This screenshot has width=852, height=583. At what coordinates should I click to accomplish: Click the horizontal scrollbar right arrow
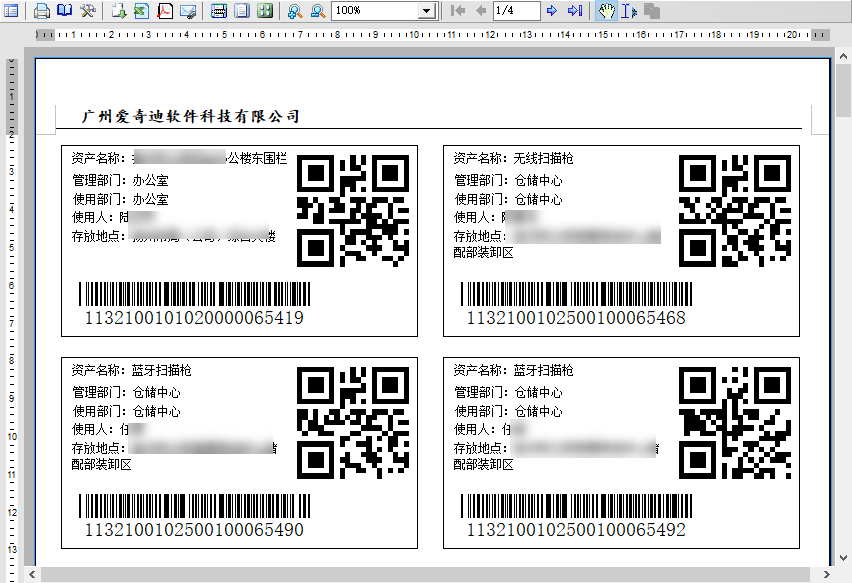pyautogui.click(x=826, y=574)
